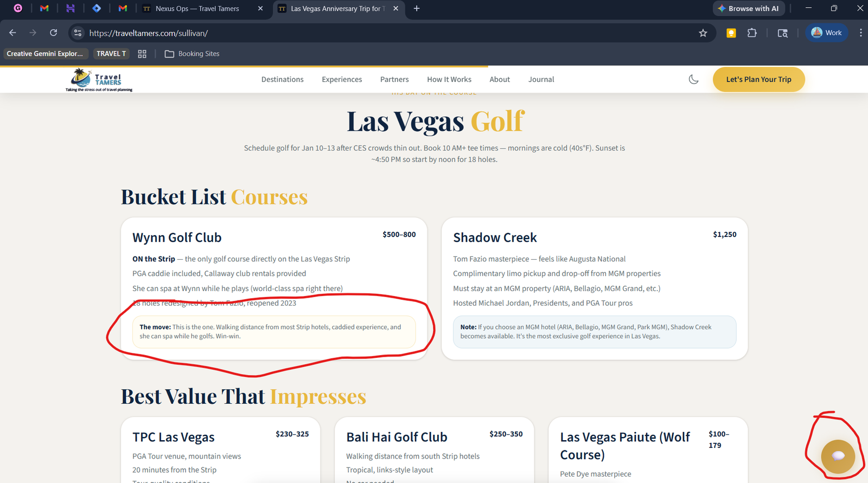Go back using the browser back arrow
Screen dimensions: 868x483
tap(12, 33)
